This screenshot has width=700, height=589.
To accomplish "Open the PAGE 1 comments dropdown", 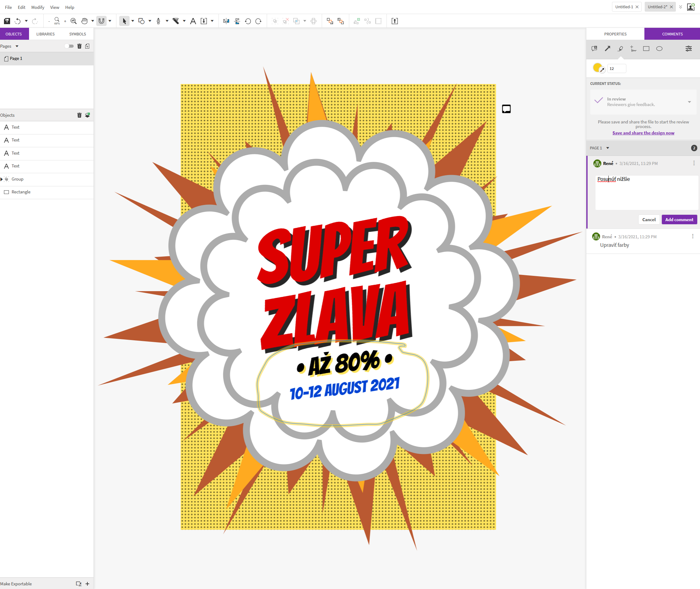I will 607,148.
